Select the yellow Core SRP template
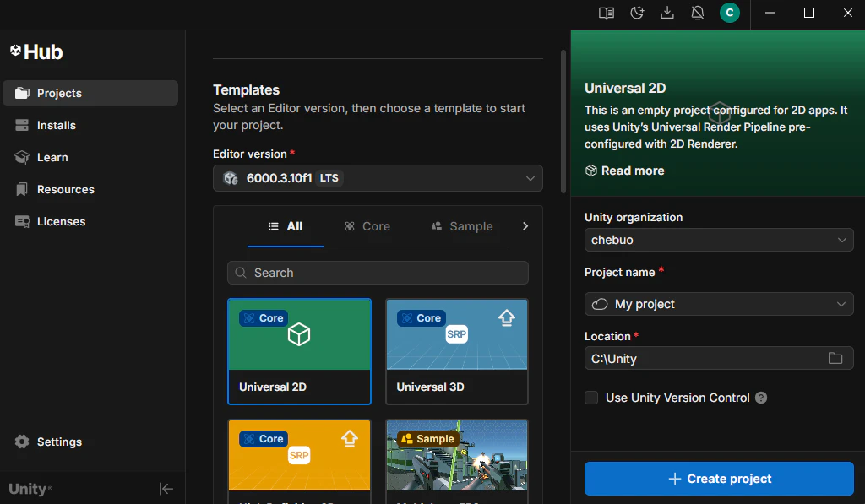 click(299, 461)
